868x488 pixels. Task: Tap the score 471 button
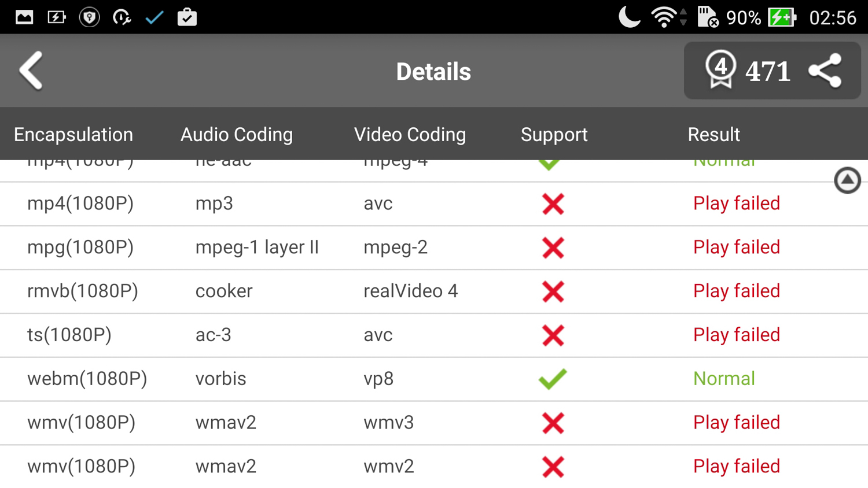pyautogui.click(x=767, y=72)
